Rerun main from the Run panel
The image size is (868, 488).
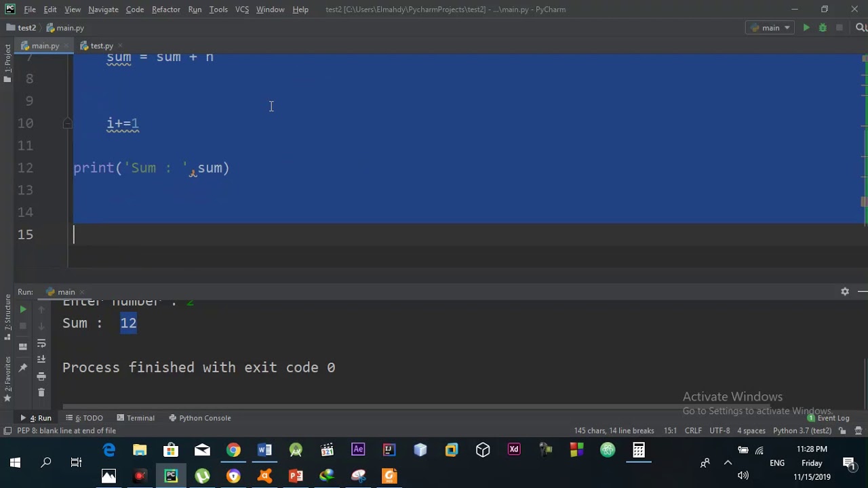[23, 310]
